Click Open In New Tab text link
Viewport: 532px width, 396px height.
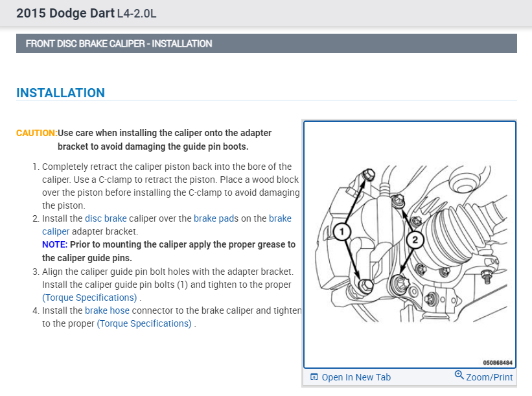click(356, 377)
